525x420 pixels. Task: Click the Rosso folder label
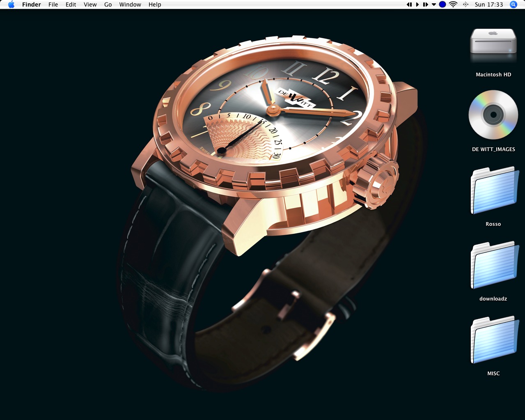pos(493,224)
